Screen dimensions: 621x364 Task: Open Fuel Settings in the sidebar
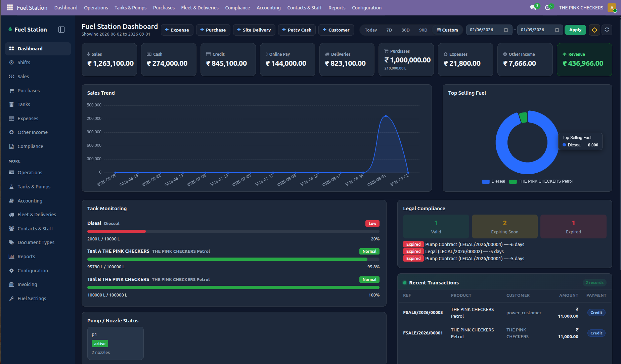point(38,299)
